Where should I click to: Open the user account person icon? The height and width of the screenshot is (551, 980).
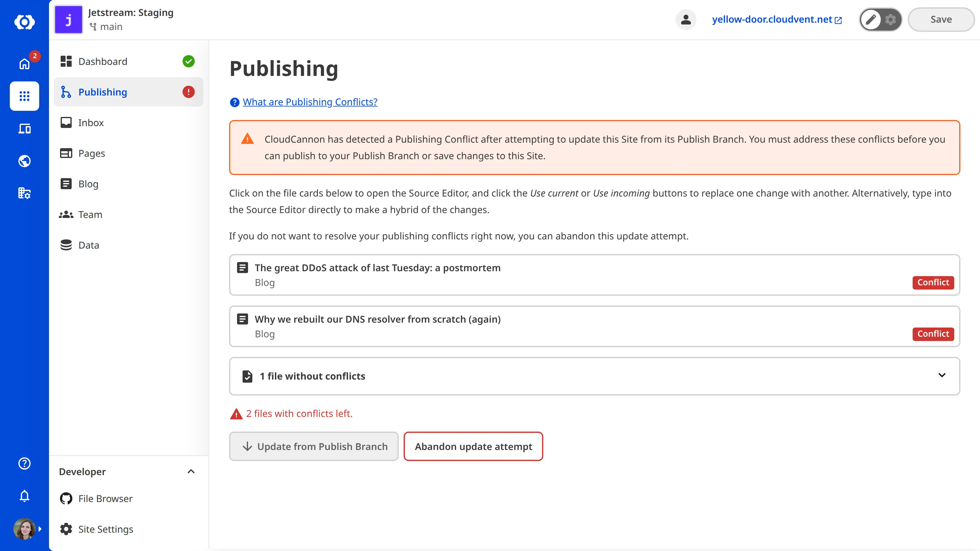(686, 19)
